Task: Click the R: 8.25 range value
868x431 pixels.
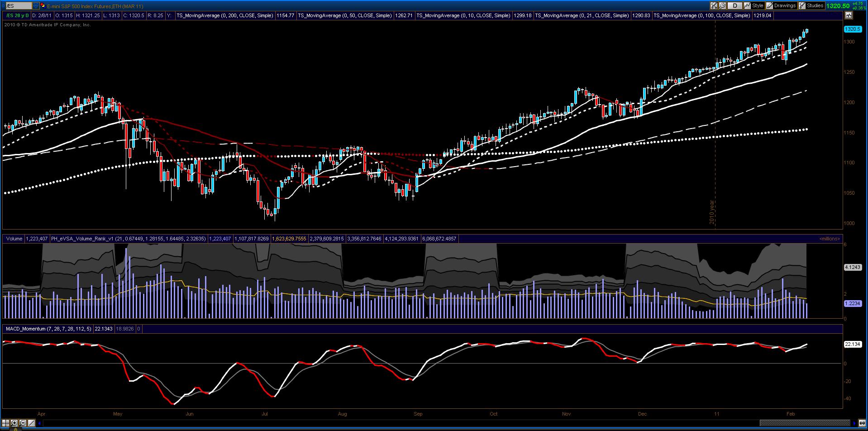Action: (155, 15)
